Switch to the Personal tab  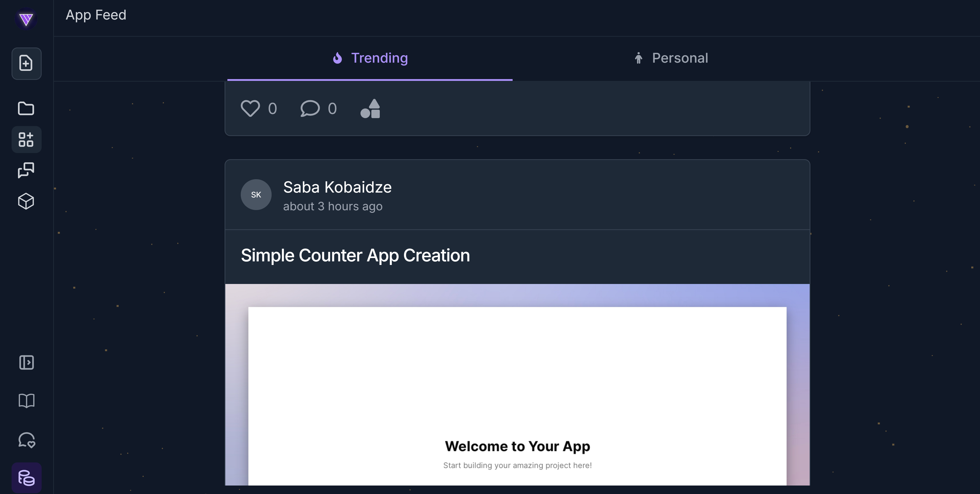point(671,58)
